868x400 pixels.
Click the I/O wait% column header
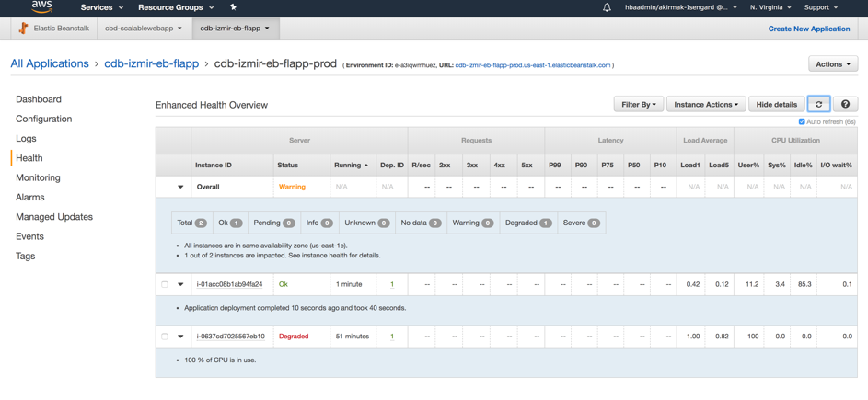[836, 165]
